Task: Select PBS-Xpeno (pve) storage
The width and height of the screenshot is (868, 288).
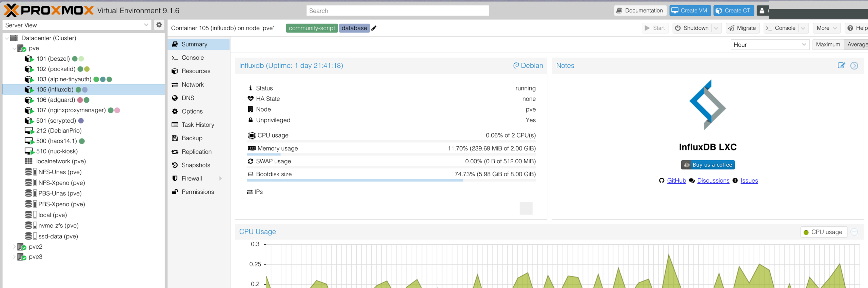Action: [61, 204]
